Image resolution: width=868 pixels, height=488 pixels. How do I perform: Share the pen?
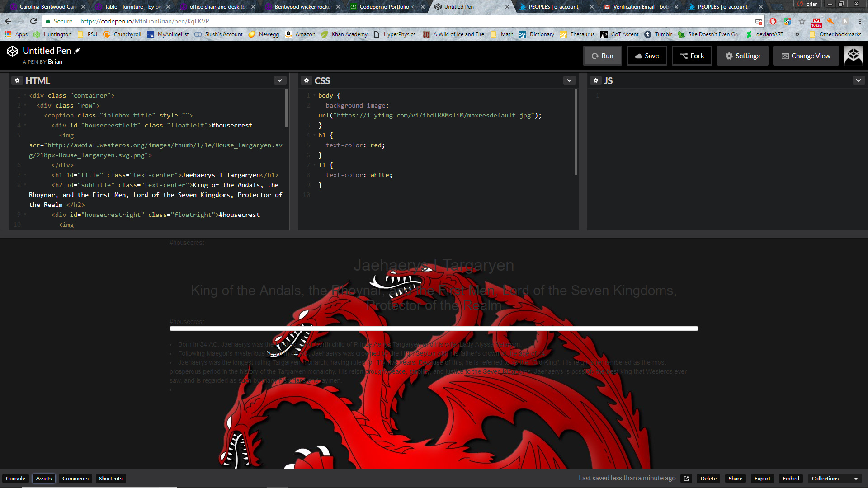coord(735,479)
